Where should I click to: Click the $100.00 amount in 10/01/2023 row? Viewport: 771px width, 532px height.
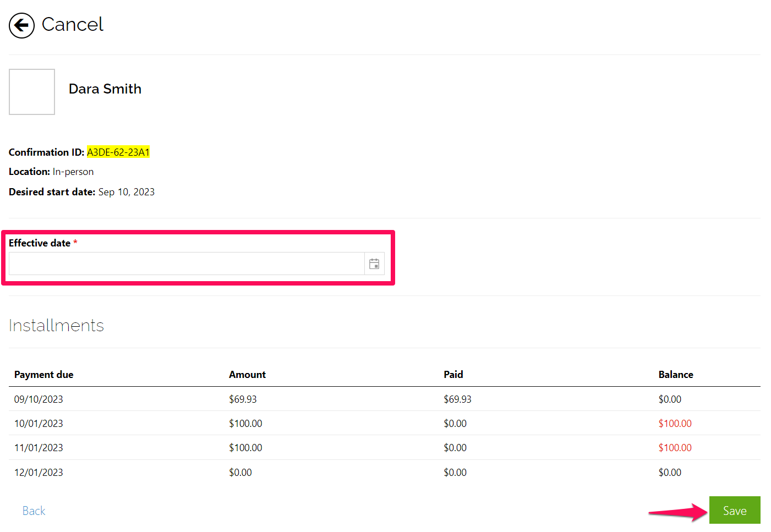245,424
